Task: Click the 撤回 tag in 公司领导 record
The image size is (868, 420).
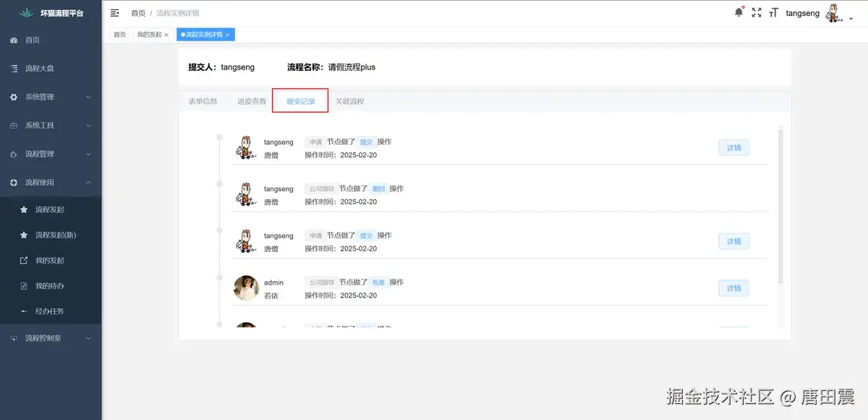Action: click(x=378, y=189)
